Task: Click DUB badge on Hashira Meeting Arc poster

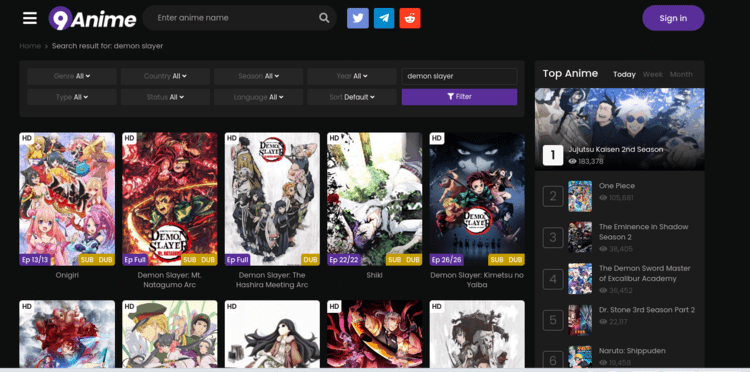Action: (310, 260)
